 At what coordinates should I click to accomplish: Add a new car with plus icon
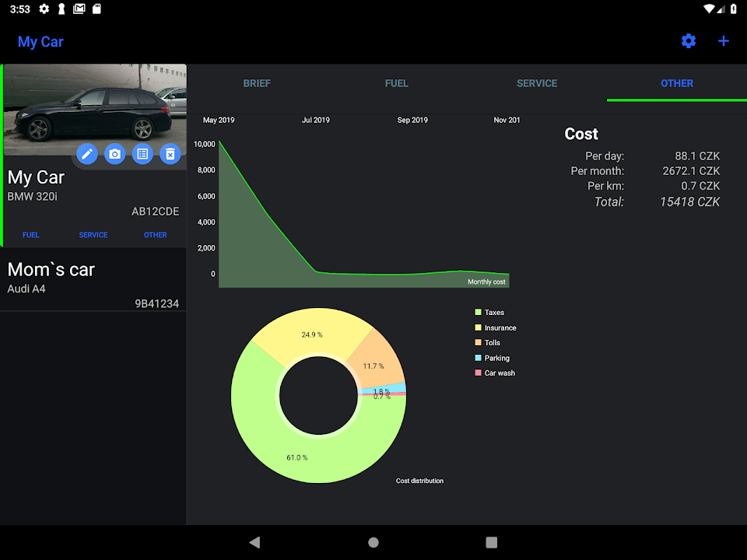pyautogui.click(x=724, y=41)
